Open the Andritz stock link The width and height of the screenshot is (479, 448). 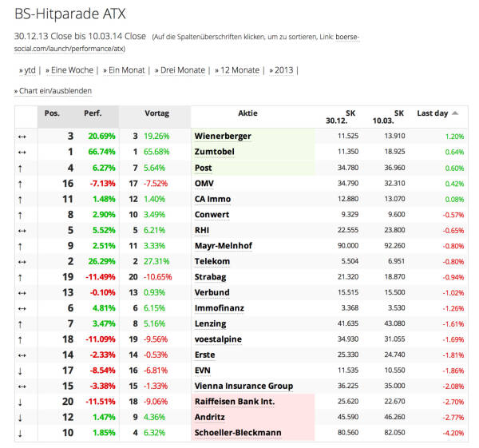click(x=209, y=418)
